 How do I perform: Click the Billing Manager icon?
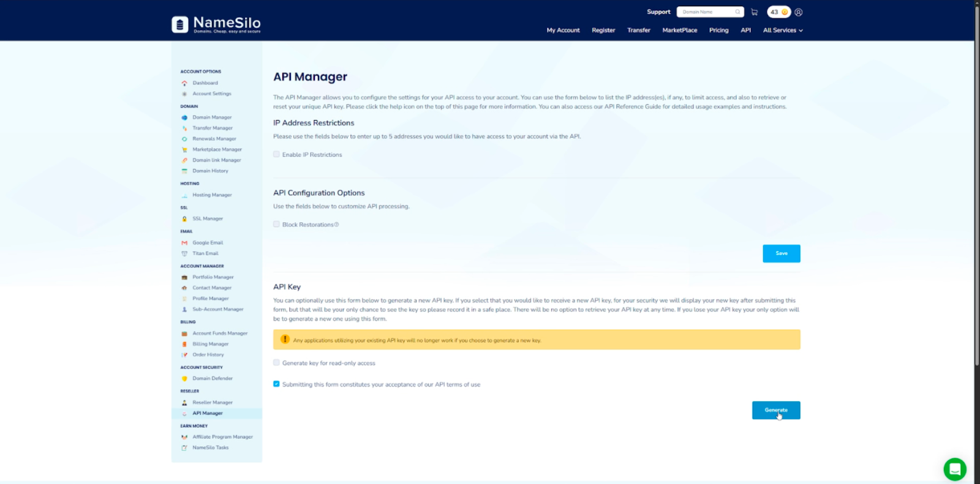[x=184, y=344]
